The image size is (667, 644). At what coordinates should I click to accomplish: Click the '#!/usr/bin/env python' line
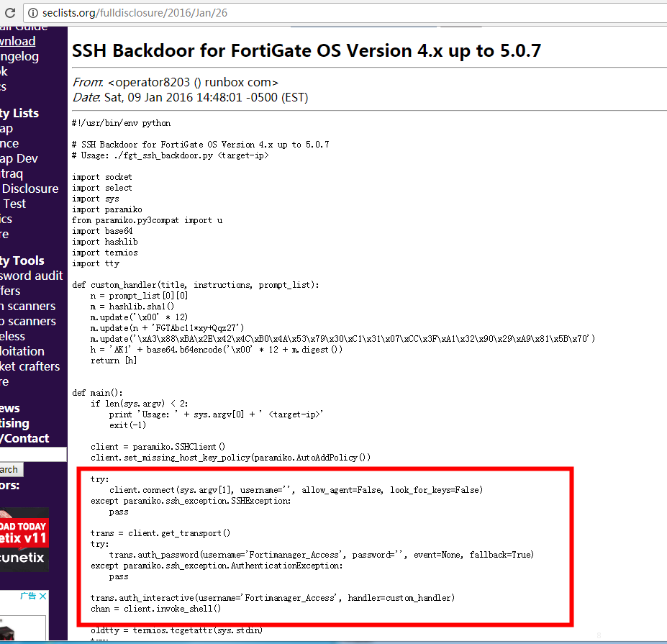121,123
